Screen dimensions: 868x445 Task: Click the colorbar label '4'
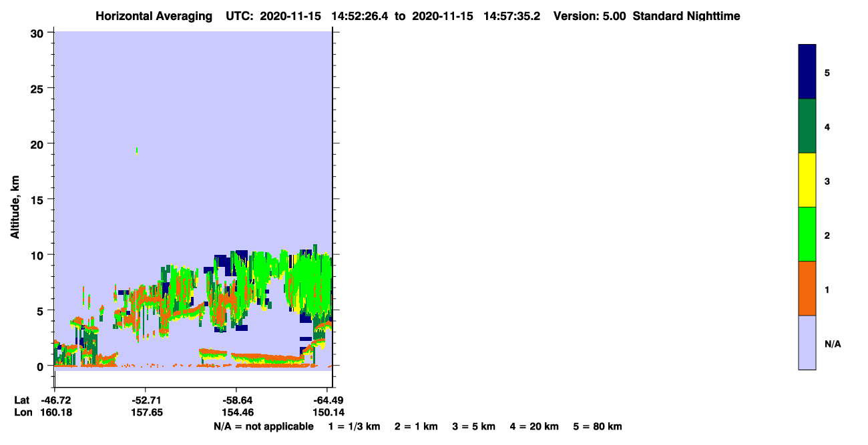[x=827, y=126]
